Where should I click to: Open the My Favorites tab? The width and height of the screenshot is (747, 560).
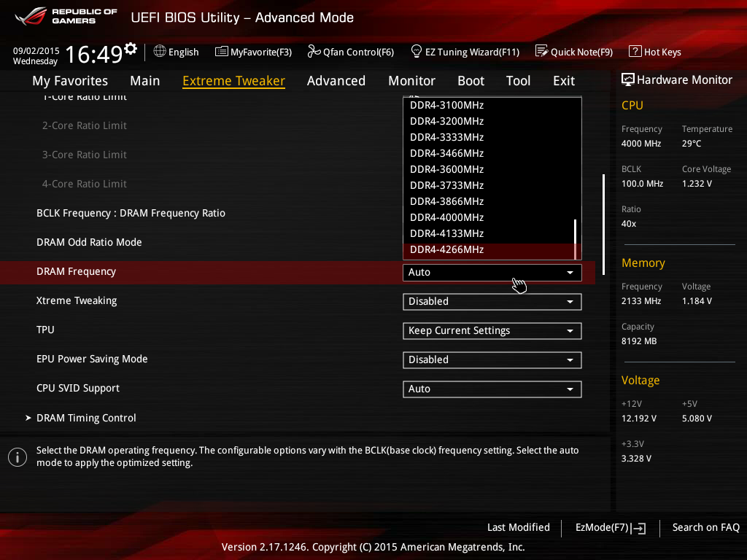click(x=70, y=81)
